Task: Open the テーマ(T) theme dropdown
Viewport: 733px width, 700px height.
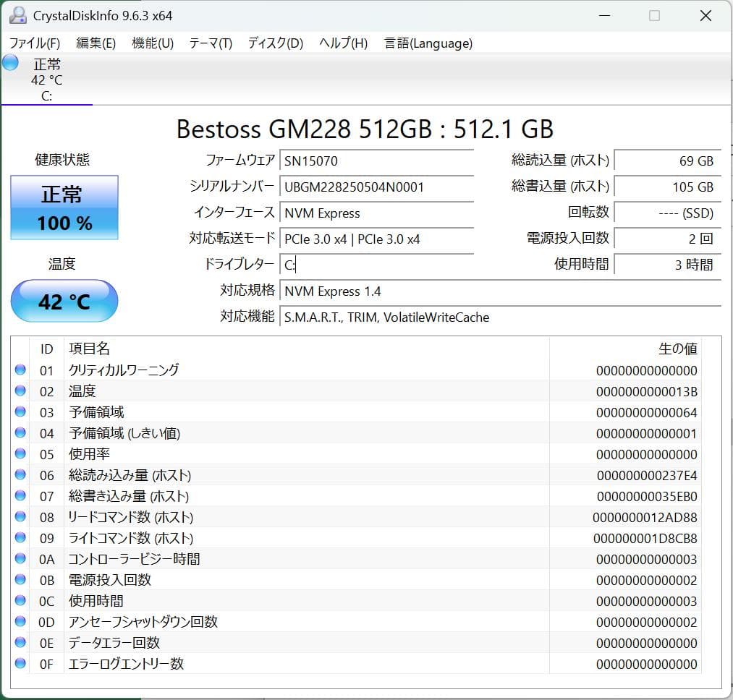Action: coord(210,43)
